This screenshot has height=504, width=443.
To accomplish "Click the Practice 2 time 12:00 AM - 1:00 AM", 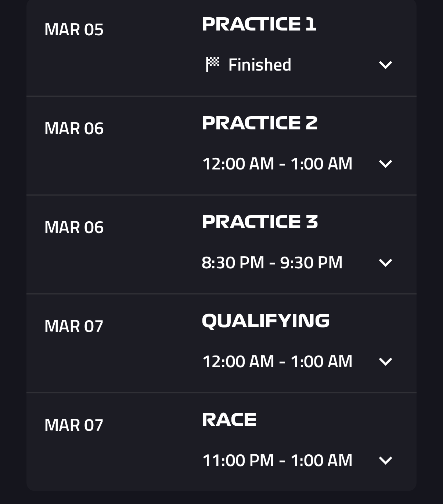I will point(277,164).
